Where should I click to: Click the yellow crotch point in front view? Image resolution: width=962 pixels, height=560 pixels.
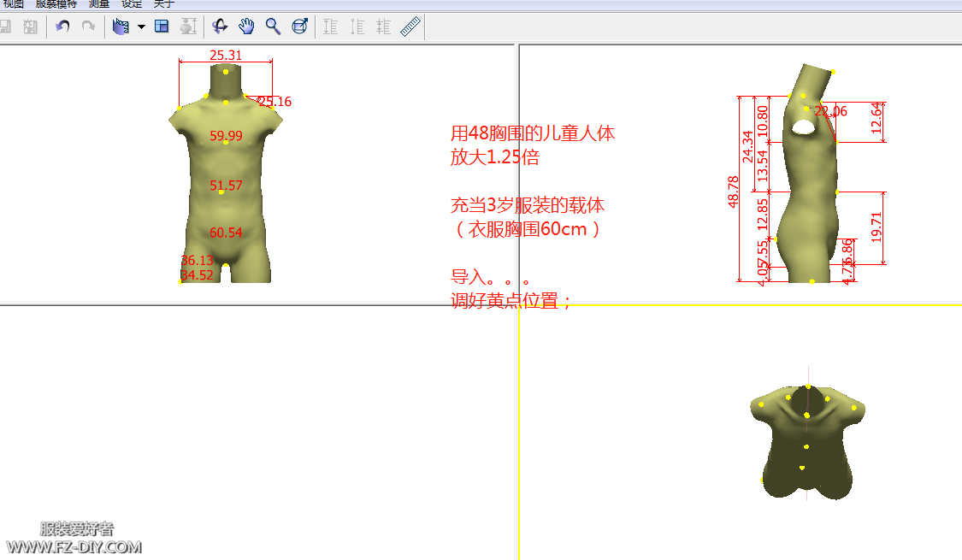(226, 266)
